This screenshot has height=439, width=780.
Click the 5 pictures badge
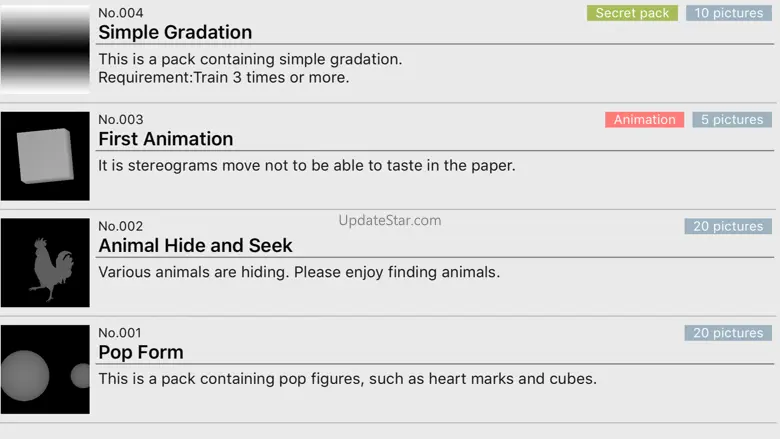(x=731, y=120)
